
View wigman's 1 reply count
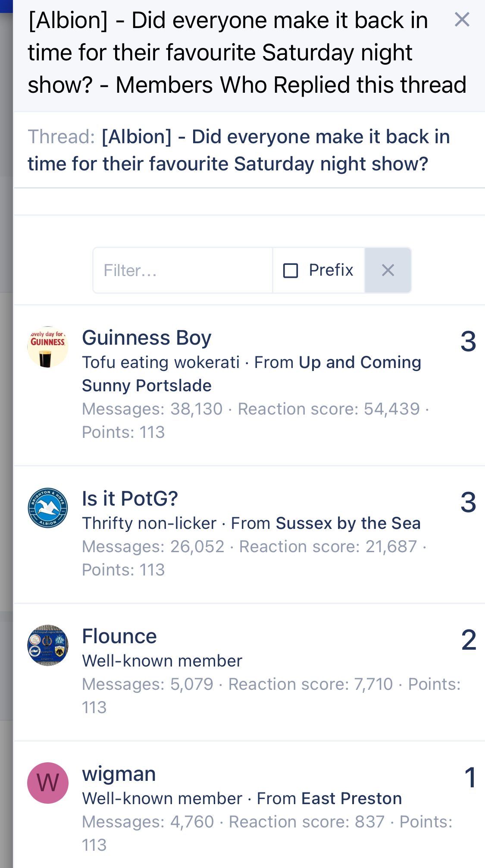[470, 778]
